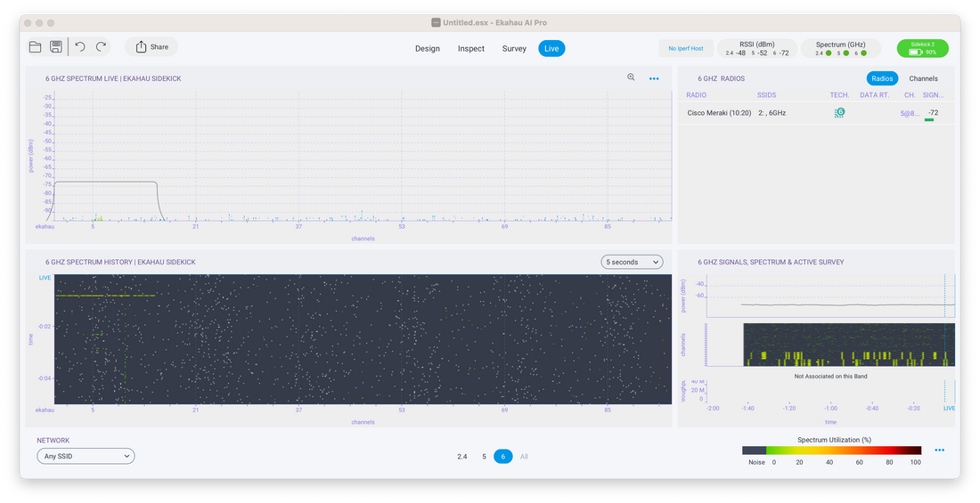Screen dimensions: 980x503
Task: Go to the Design tab
Action: coord(427,48)
